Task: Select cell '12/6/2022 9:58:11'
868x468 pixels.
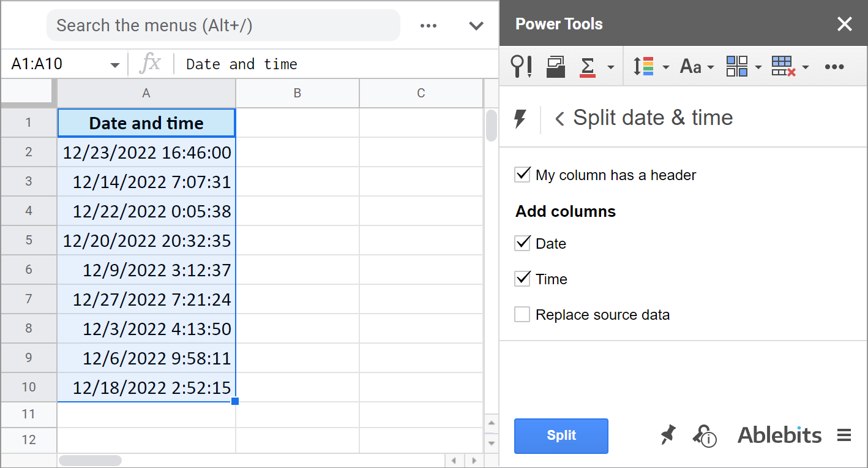Action: click(x=146, y=358)
